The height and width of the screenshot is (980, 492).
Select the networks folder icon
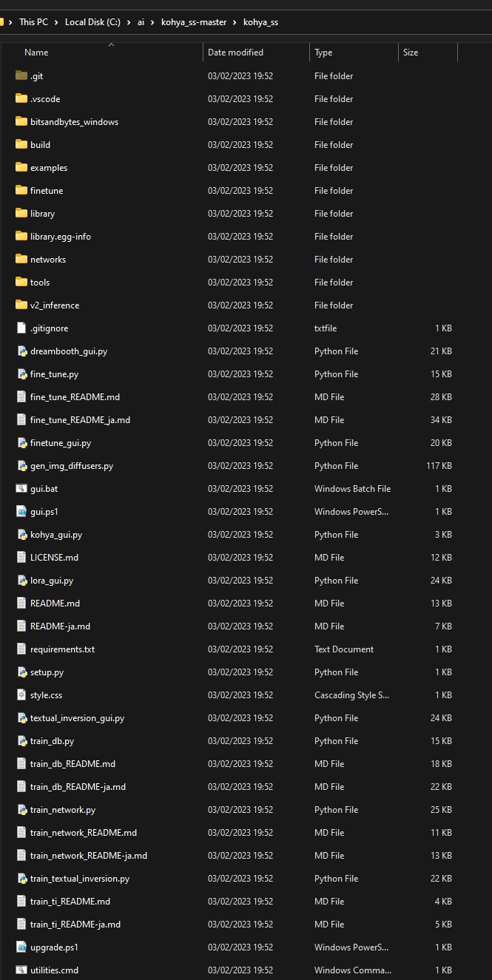(x=21, y=259)
